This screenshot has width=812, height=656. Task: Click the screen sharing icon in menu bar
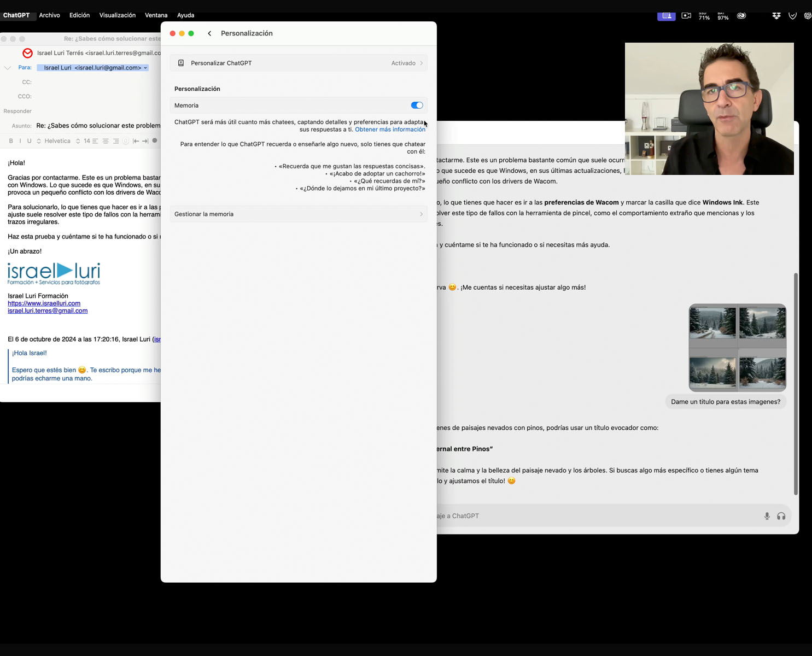pyautogui.click(x=666, y=16)
